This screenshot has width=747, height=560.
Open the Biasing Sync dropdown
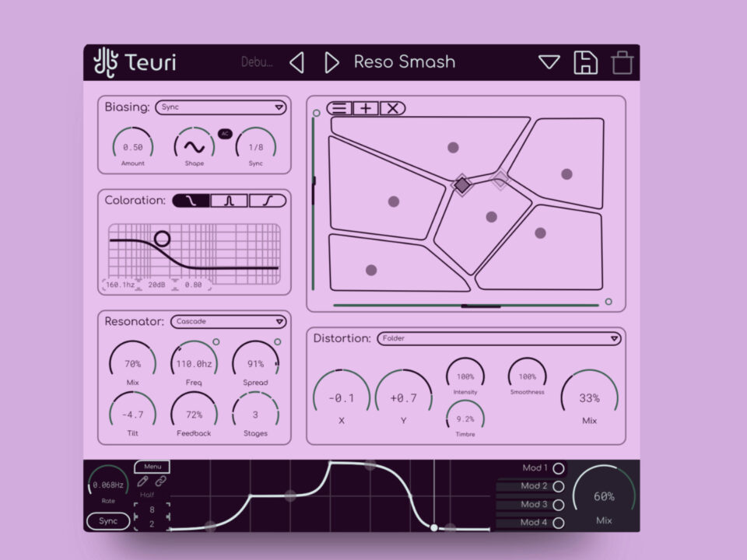pyautogui.click(x=221, y=107)
